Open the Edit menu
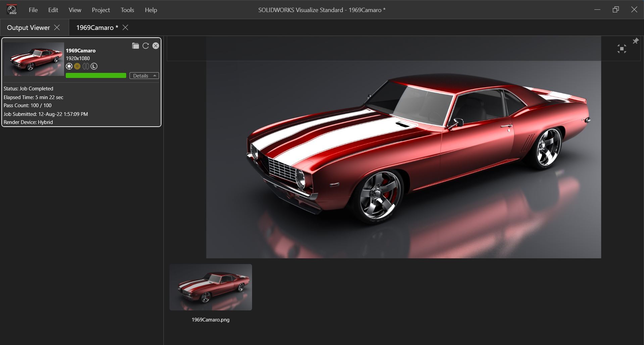 (x=53, y=10)
